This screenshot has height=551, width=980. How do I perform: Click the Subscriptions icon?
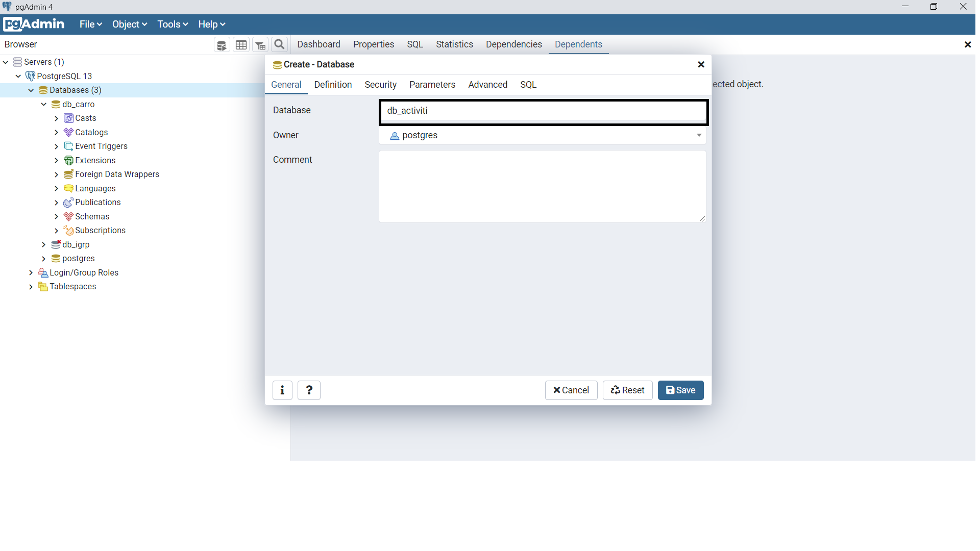pyautogui.click(x=69, y=231)
